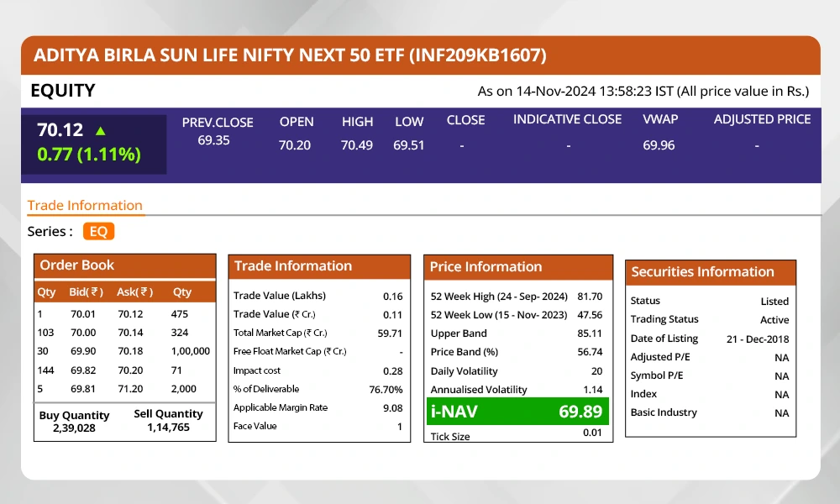Click the Basic Industry row
This screenshot has width=840, height=504.
coord(709,413)
